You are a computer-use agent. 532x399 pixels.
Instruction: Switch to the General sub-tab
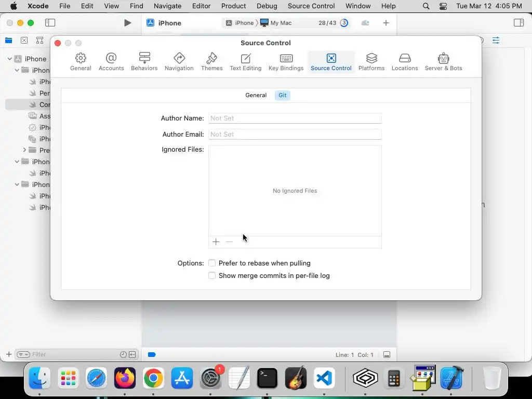tap(256, 96)
